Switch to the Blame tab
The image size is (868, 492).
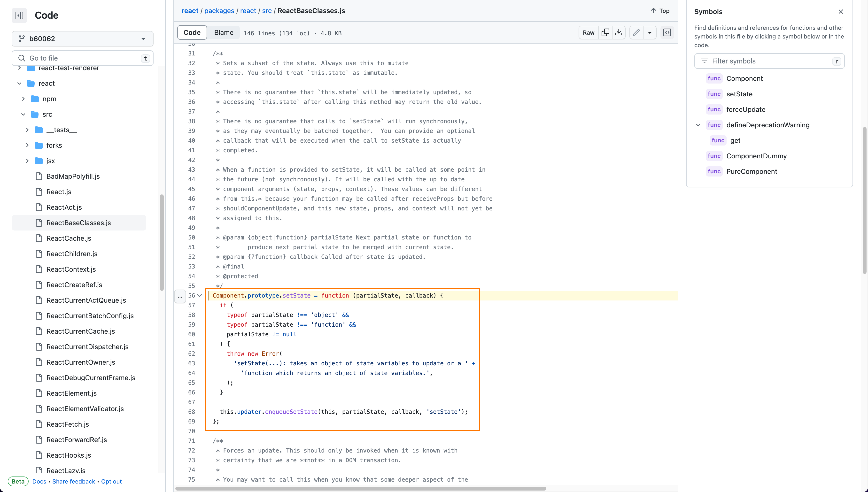(224, 32)
